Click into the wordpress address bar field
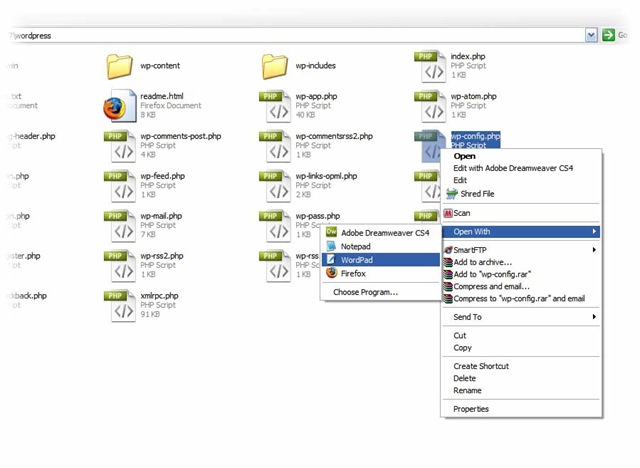640x468 pixels. (x=296, y=35)
